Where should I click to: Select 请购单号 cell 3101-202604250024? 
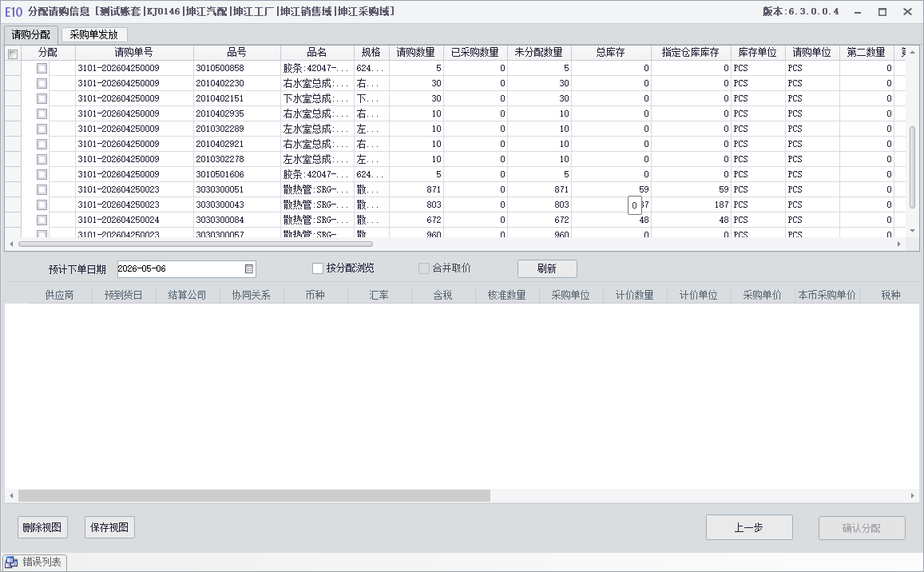[x=134, y=220]
